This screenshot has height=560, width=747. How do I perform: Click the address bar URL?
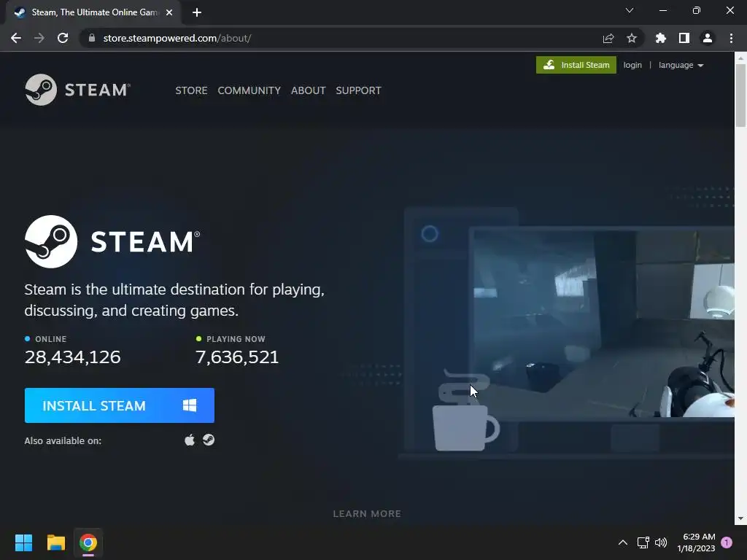177,38
